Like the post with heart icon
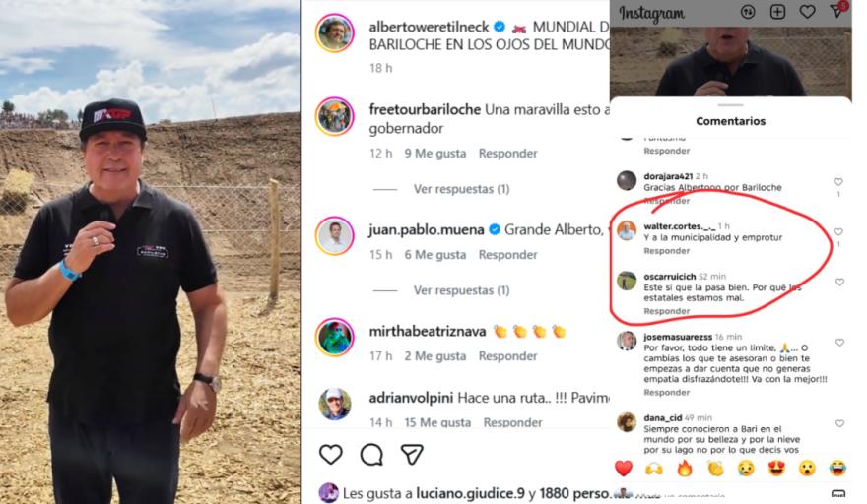 coord(331,454)
